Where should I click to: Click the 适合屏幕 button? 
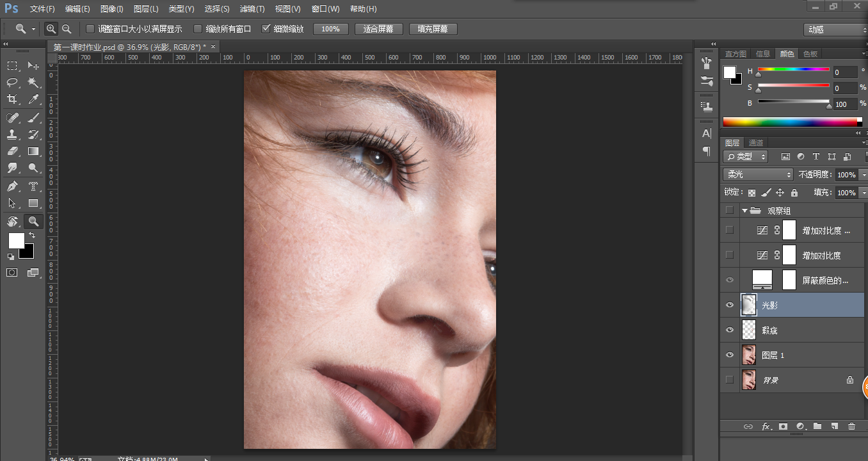[x=378, y=29]
